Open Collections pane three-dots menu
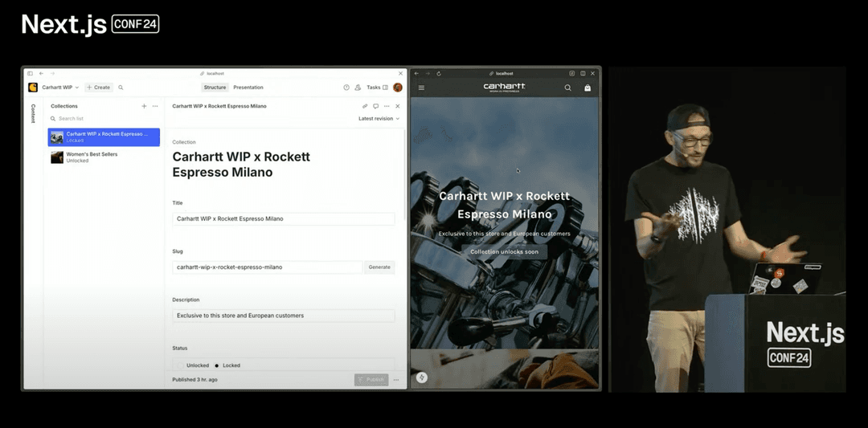868x428 pixels. tap(156, 106)
